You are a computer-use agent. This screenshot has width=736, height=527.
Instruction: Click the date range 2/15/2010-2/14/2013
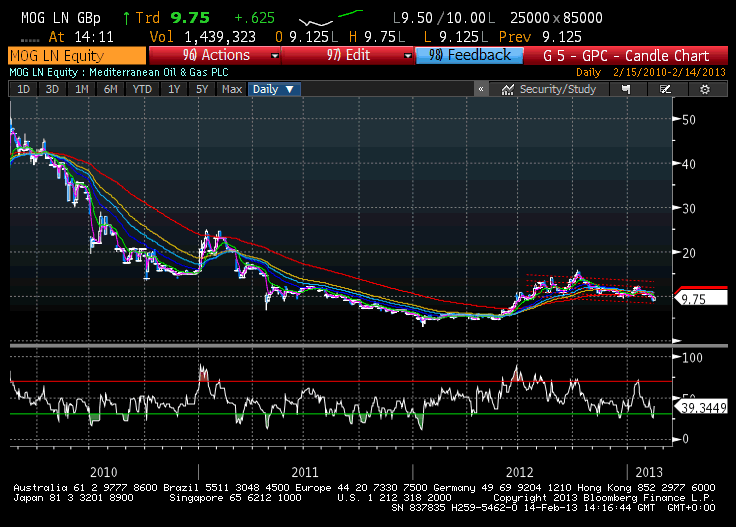[x=669, y=72]
